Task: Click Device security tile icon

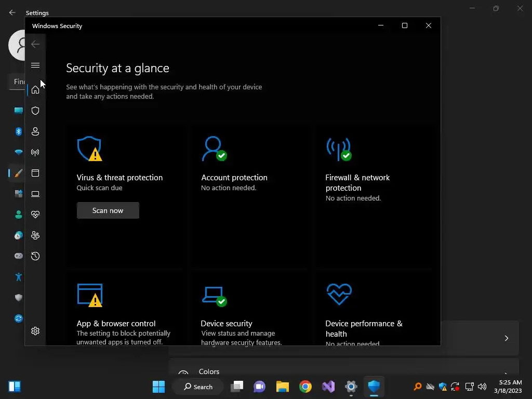Action: tap(215, 297)
